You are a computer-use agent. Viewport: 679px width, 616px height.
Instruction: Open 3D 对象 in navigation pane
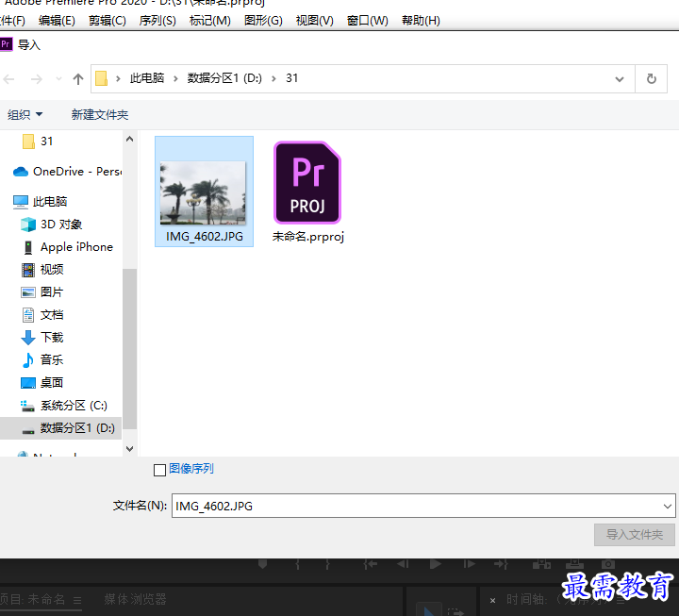pyautogui.click(x=61, y=225)
